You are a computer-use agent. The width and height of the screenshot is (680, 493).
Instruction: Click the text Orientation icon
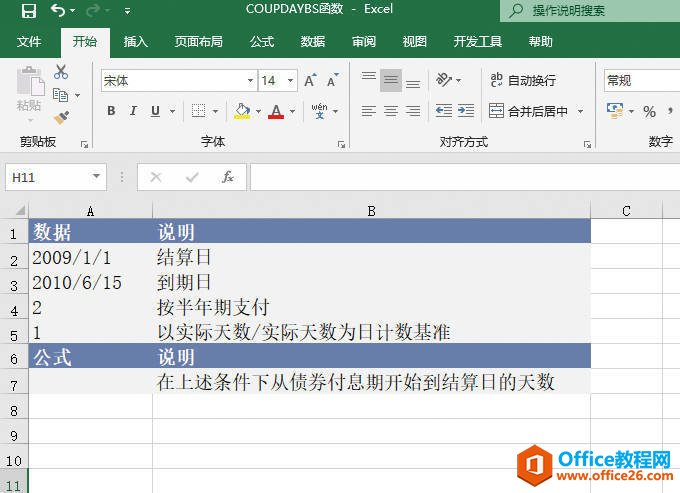pos(444,80)
